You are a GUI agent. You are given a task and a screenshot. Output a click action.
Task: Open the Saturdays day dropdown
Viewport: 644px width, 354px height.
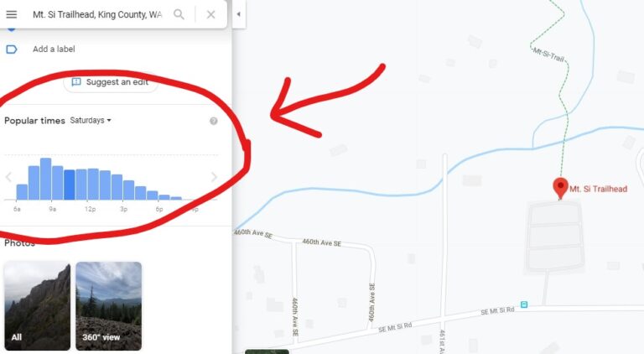[91, 120]
